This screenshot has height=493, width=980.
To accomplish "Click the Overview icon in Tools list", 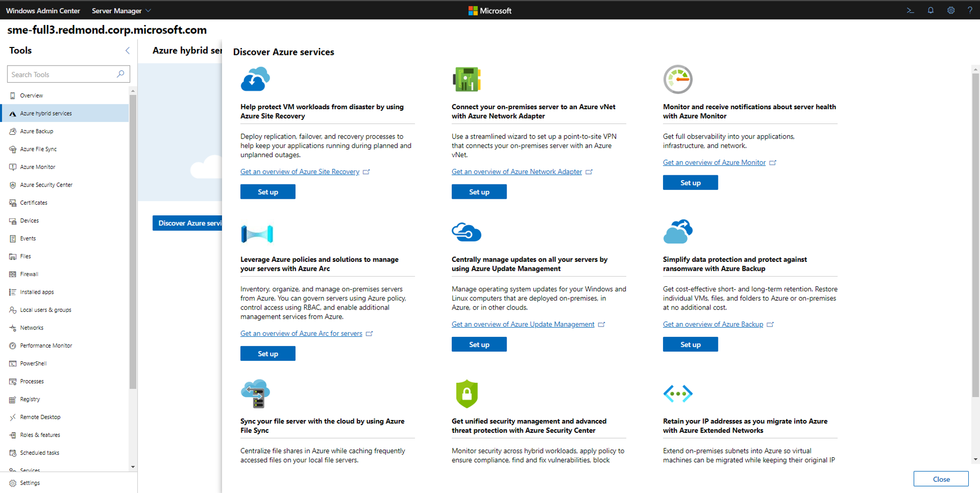I will click(x=13, y=95).
